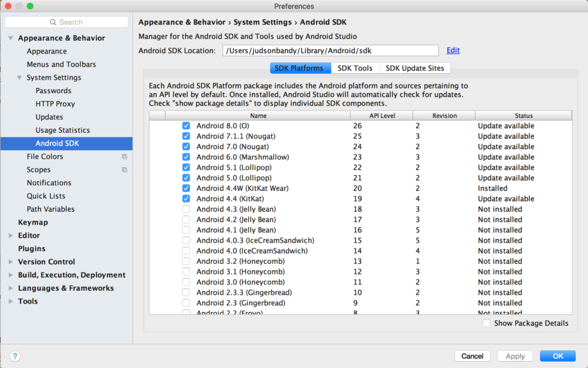The height and width of the screenshot is (368, 588).
Task: Select Passwords under System Settings
Action: pyautogui.click(x=53, y=90)
